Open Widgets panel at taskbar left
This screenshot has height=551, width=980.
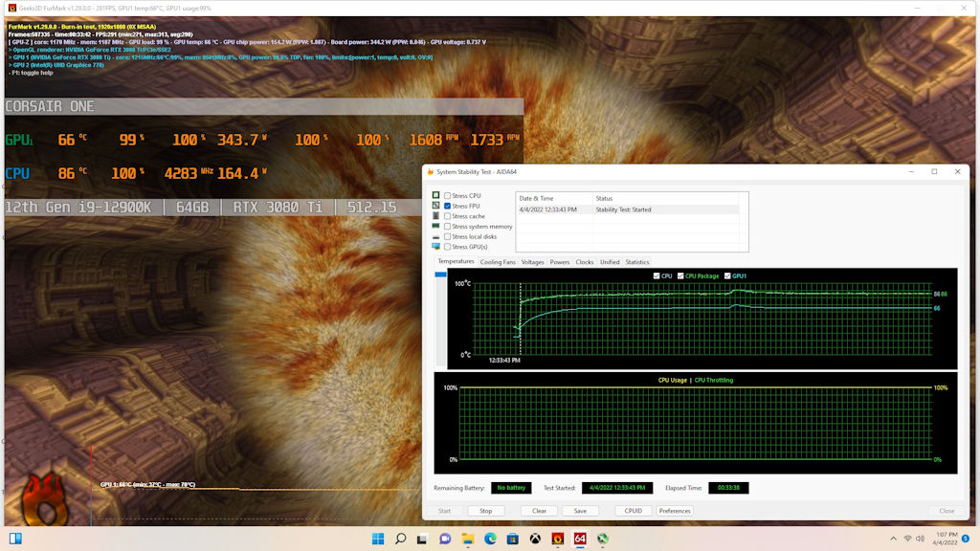coord(15,539)
